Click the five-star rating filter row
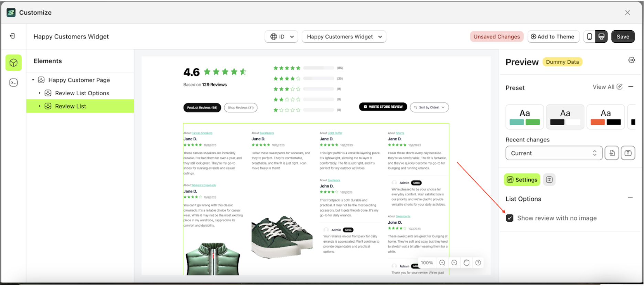 pos(308,68)
